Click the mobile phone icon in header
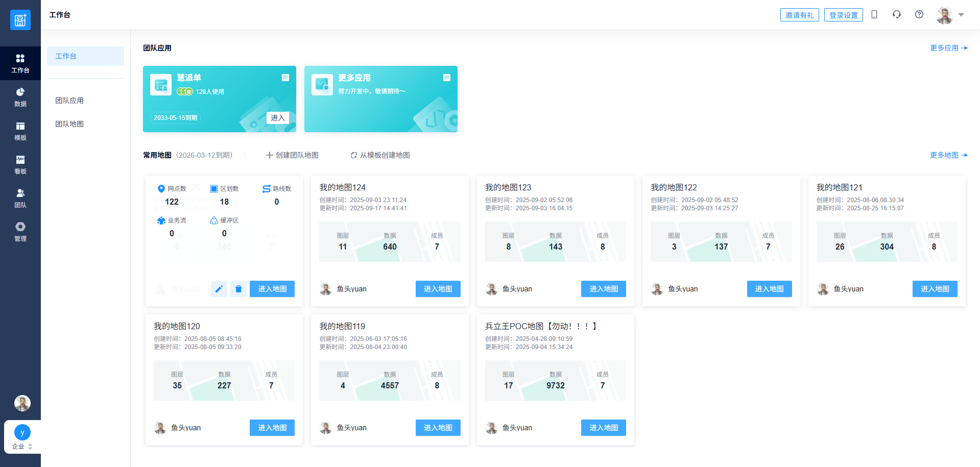Image resolution: width=980 pixels, height=467 pixels. click(874, 15)
